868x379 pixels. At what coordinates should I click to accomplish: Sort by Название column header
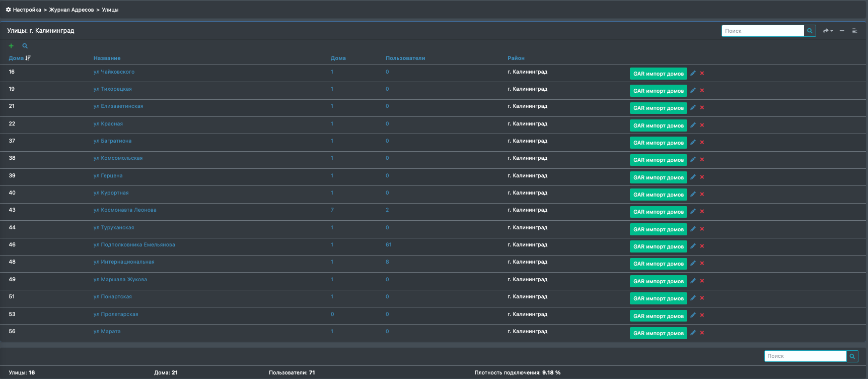(107, 58)
